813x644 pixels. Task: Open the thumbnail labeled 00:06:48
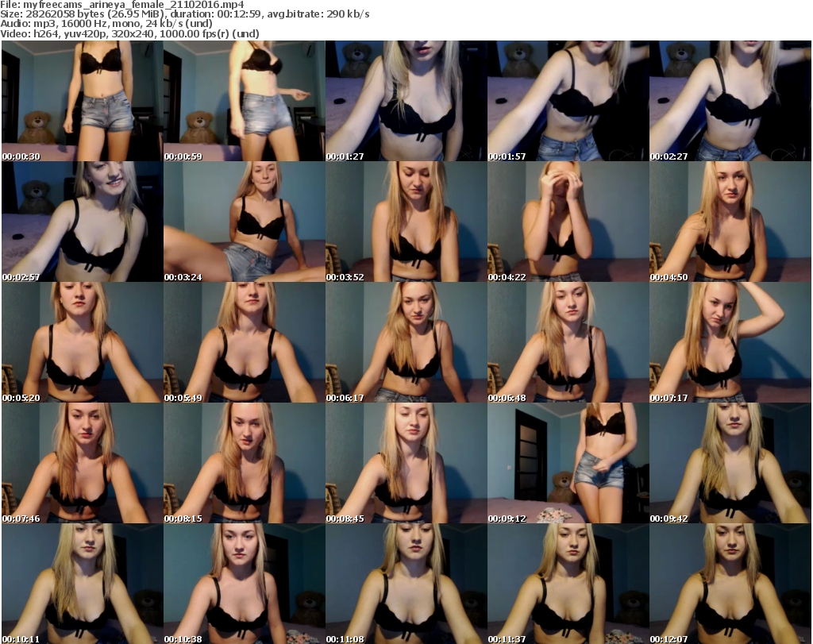tap(568, 343)
